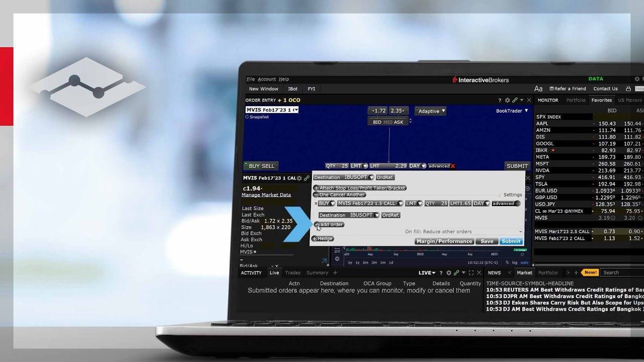Expand the Hedge section
This screenshot has width=644, height=362.
323,238
